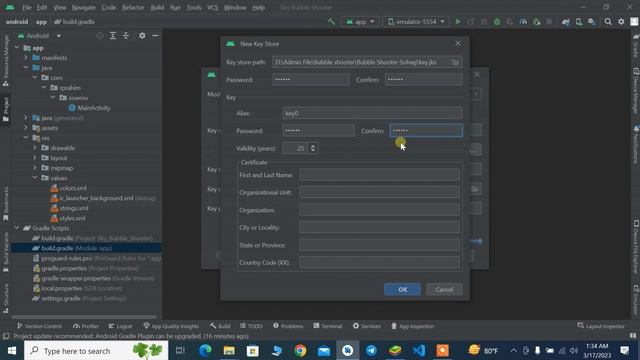Select MainActivity in project tree
Image resolution: width=640 pixels, height=360 pixels.
(89, 108)
